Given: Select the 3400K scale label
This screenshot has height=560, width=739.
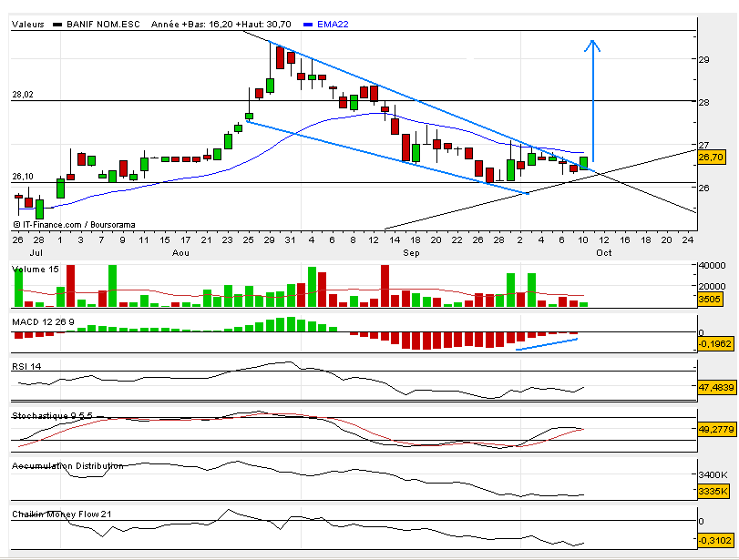Looking at the screenshot, I should coord(713,474).
